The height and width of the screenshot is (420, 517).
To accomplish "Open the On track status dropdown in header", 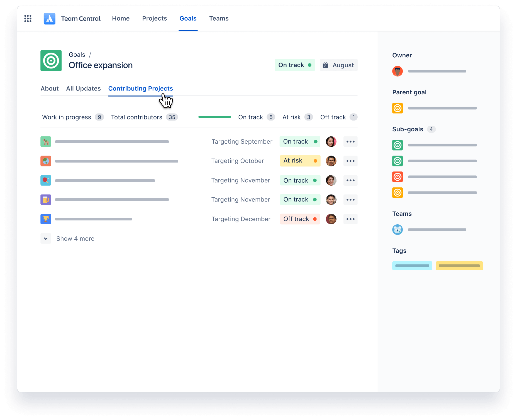I will [294, 65].
